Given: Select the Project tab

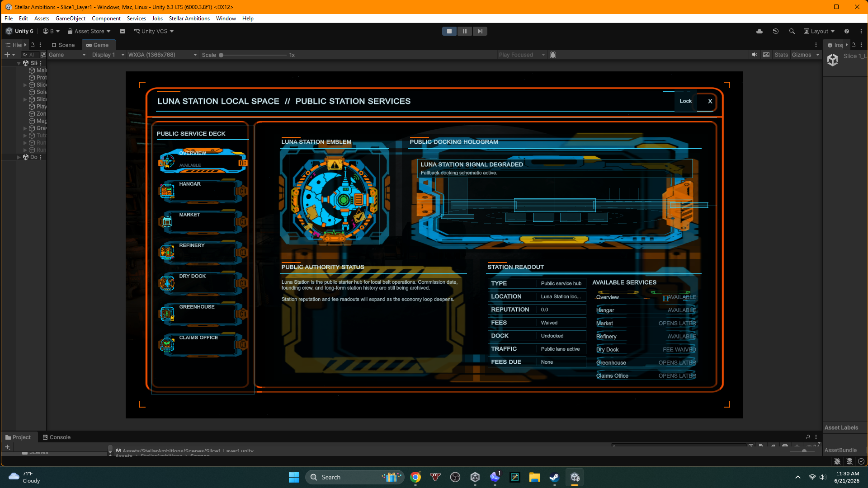Looking at the screenshot, I should point(18,437).
